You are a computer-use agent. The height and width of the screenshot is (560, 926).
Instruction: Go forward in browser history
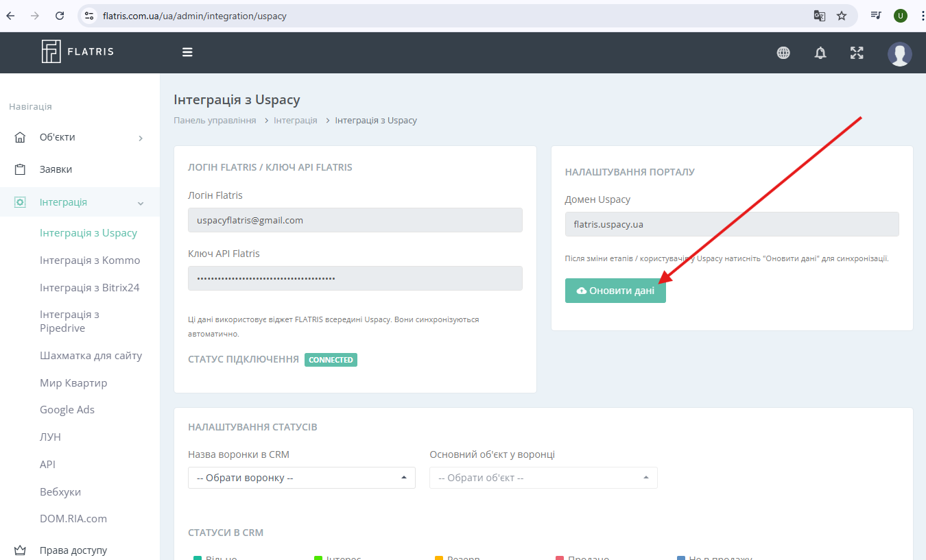pos(35,16)
